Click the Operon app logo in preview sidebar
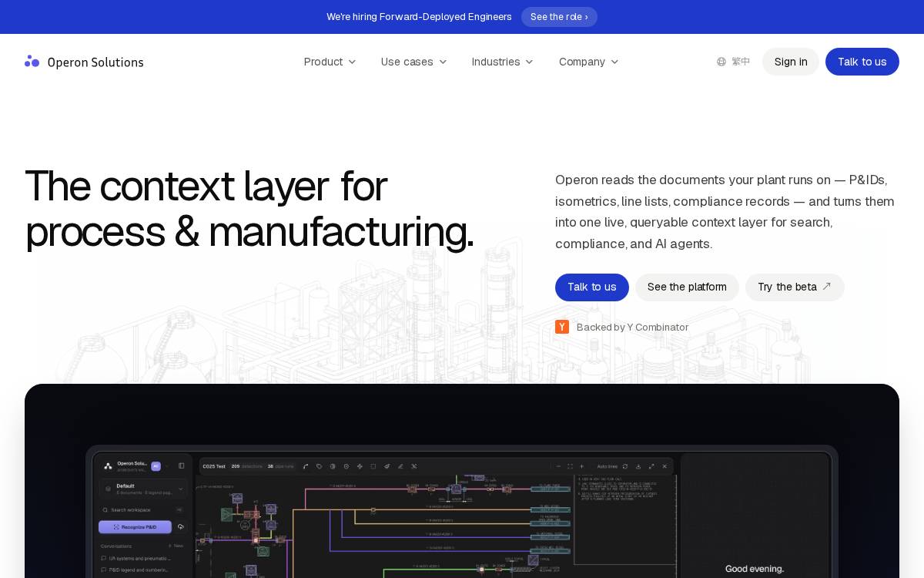The height and width of the screenshot is (578, 924). [x=108, y=466]
